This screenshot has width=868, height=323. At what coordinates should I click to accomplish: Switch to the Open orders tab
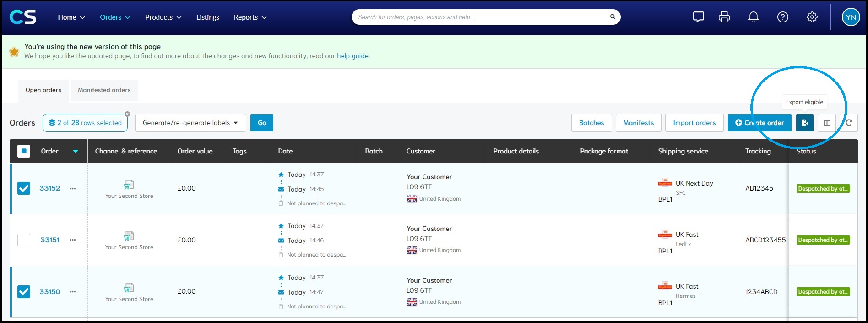[x=43, y=90]
